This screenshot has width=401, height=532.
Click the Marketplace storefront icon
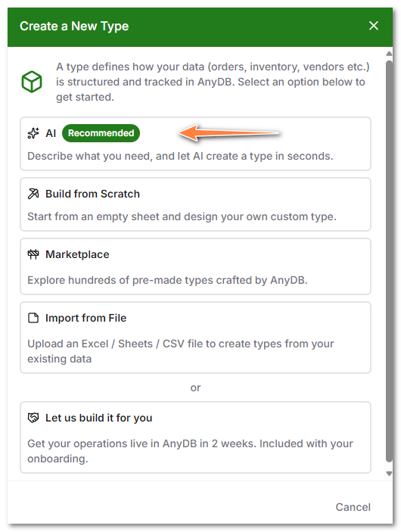[33, 254]
